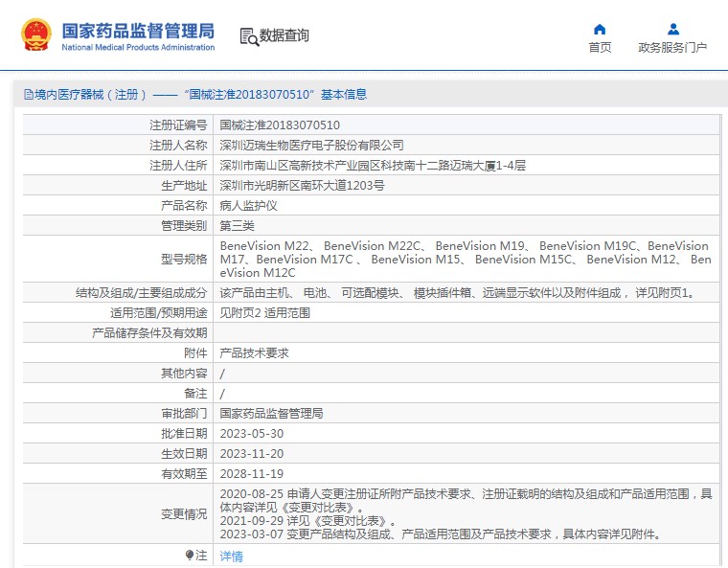Click the 管理类别 label
The width and height of the screenshot is (728, 568).
184,226
